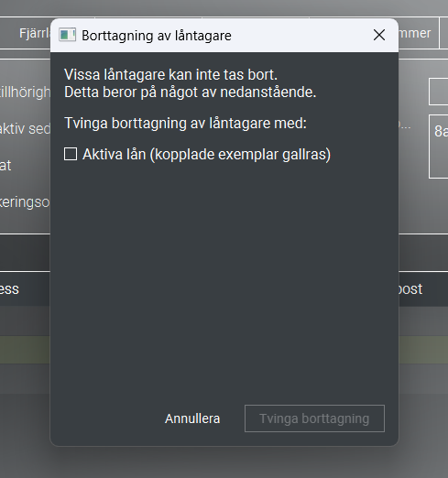Close the Borttagning av låntagare dialog
Image resolution: width=448 pixels, height=478 pixels.
(x=379, y=35)
